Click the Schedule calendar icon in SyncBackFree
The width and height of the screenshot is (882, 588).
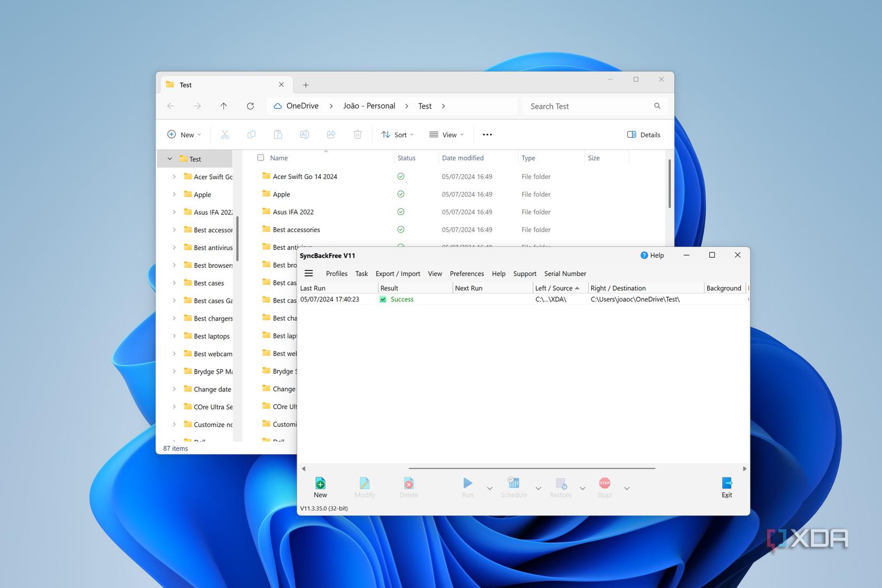[514, 483]
